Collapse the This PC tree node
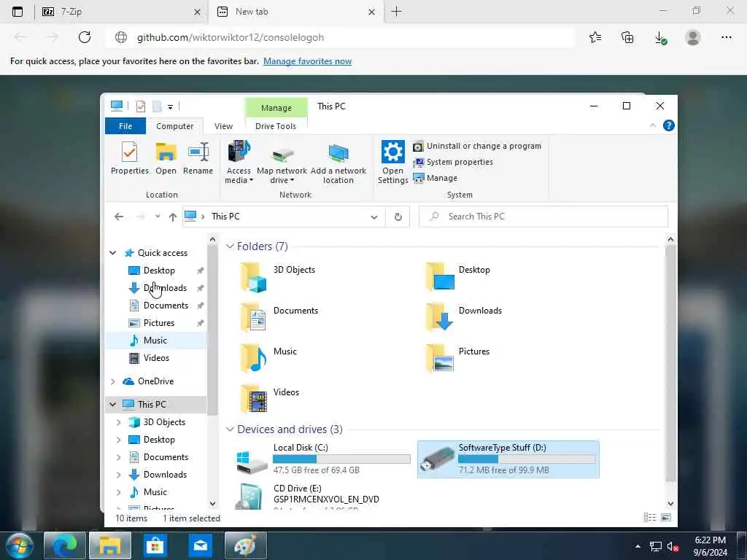Viewport: 747px width, 560px height. 113,405
